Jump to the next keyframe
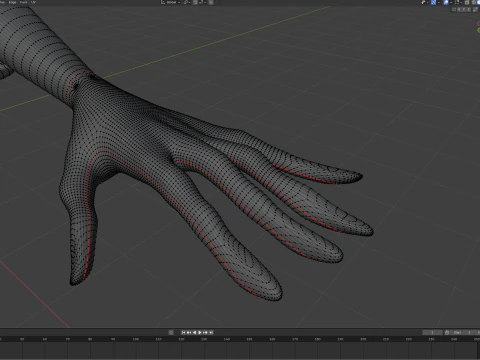The height and width of the screenshot is (360, 480). 205,332
